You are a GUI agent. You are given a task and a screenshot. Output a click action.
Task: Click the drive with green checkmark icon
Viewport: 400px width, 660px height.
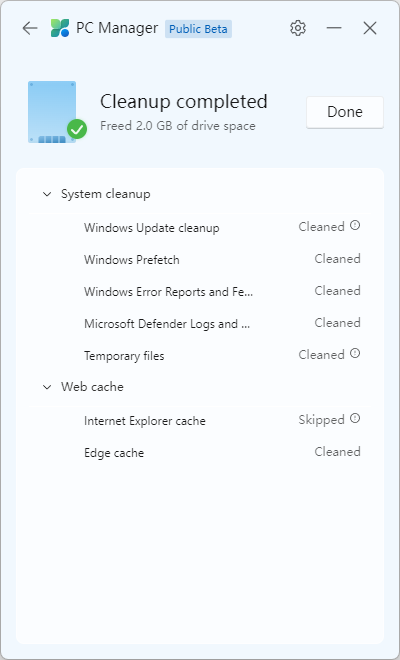[57, 112]
